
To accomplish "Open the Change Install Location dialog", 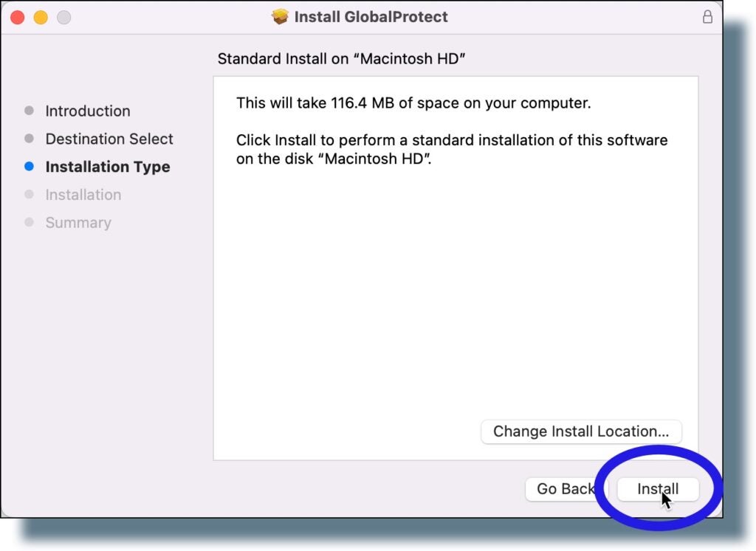I will (x=581, y=432).
